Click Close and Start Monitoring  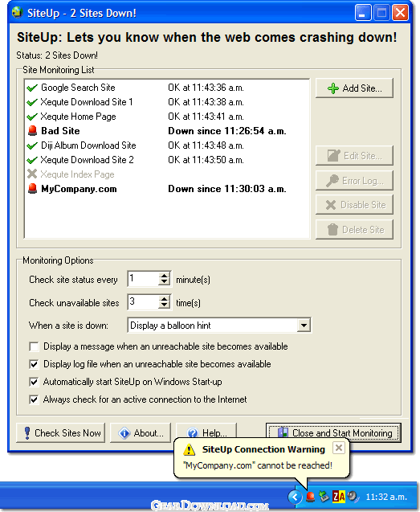[334, 433]
